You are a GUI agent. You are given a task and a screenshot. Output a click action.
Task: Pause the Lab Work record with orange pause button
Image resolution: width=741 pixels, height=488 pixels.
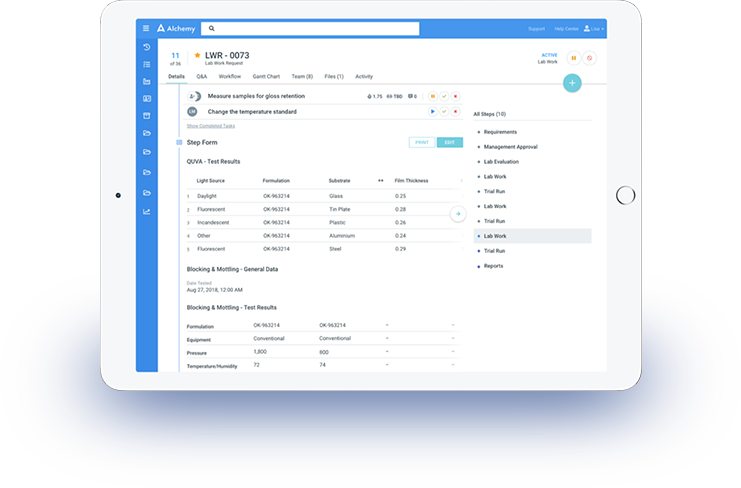tap(574, 58)
